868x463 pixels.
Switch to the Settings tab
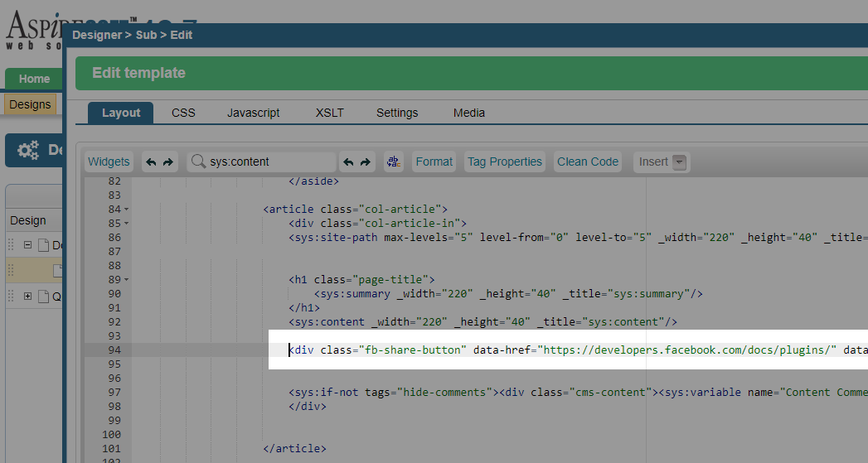coord(397,113)
